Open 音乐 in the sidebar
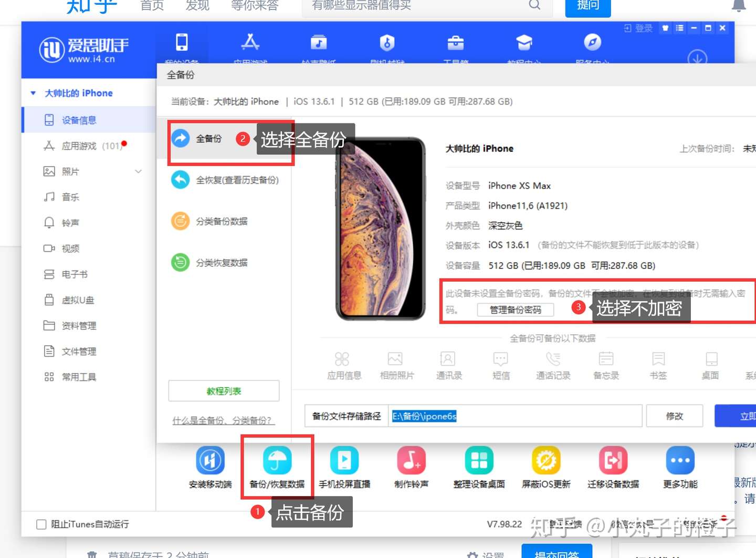The image size is (756, 558). [89, 197]
